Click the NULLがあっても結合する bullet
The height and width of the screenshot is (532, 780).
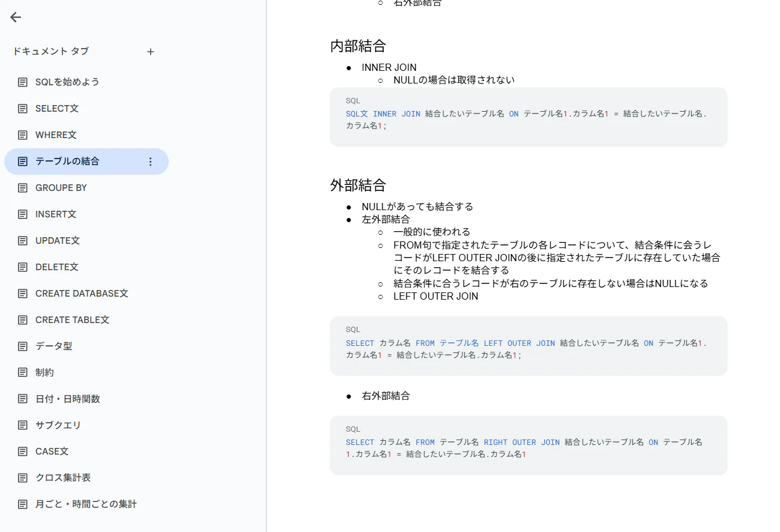[417, 207]
